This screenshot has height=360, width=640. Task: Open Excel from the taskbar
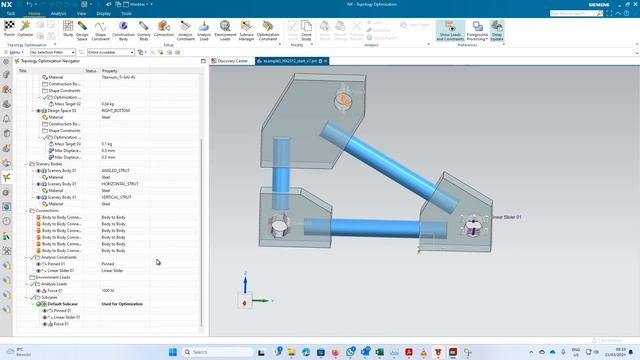[x=380, y=352]
